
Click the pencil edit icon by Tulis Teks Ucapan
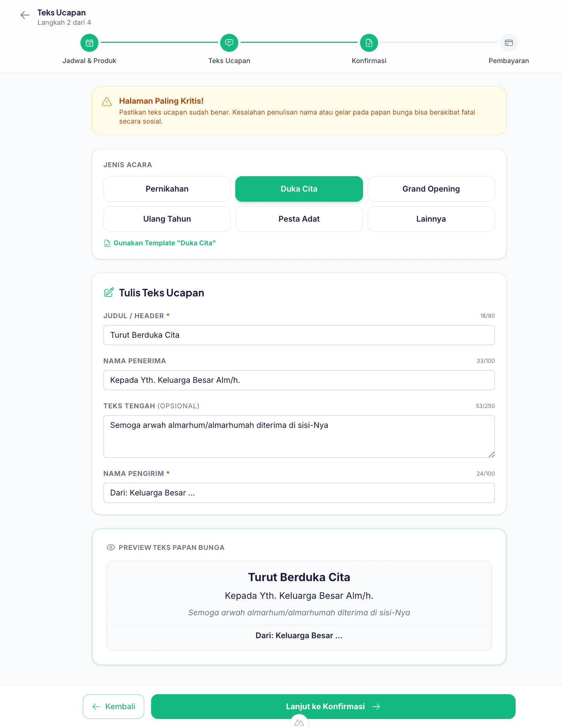tap(109, 292)
